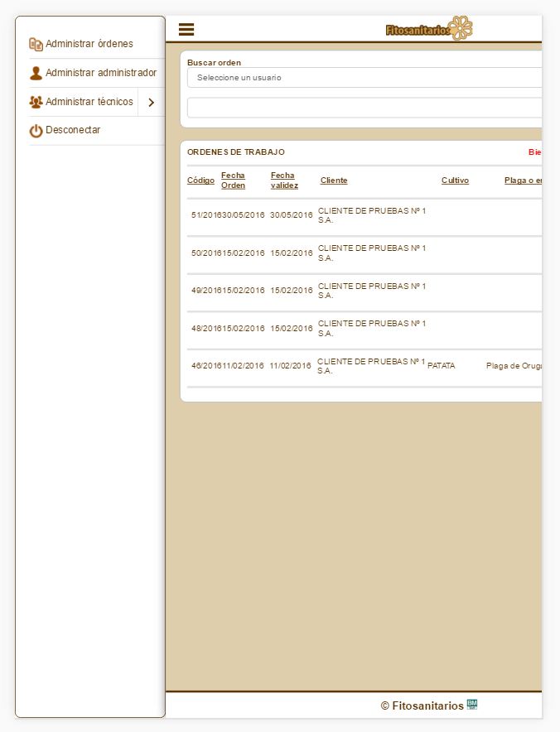This screenshot has height=732, width=560.
Task: Sort table by Código column
Action: tap(200, 181)
